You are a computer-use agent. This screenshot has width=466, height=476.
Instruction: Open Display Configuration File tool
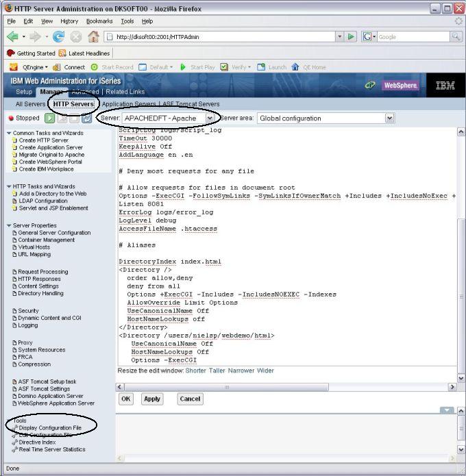pos(50,428)
